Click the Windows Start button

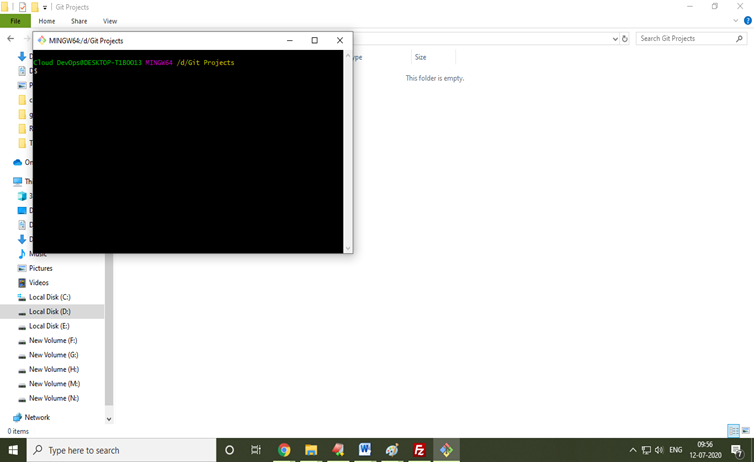click(x=13, y=450)
